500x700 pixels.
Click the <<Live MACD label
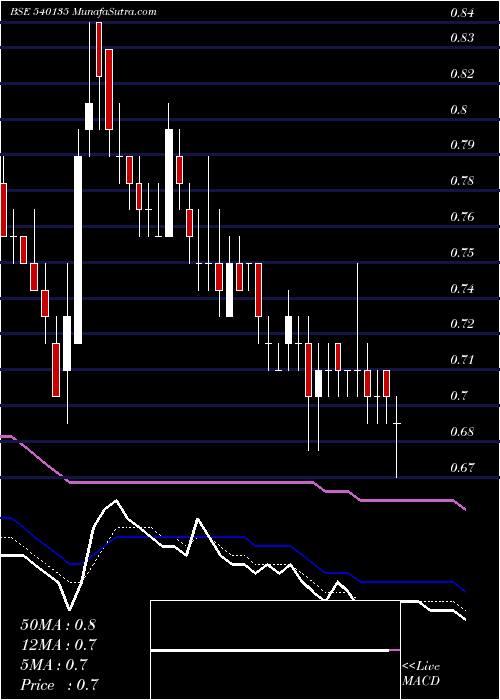(x=421, y=674)
